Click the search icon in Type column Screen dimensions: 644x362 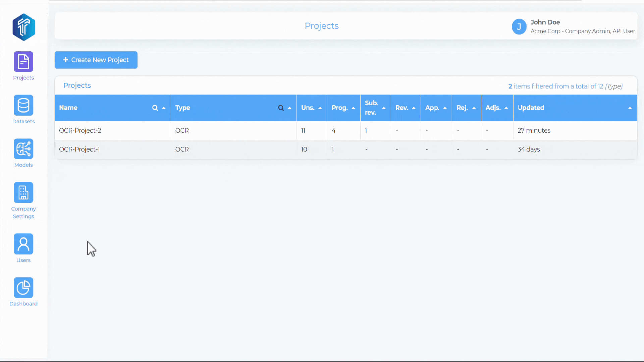281,108
